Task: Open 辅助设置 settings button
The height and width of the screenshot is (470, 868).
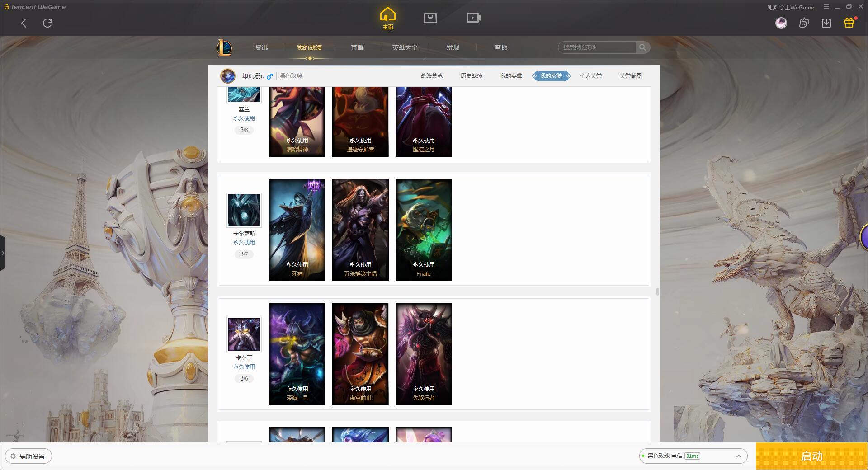Action: (x=28, y=456)
